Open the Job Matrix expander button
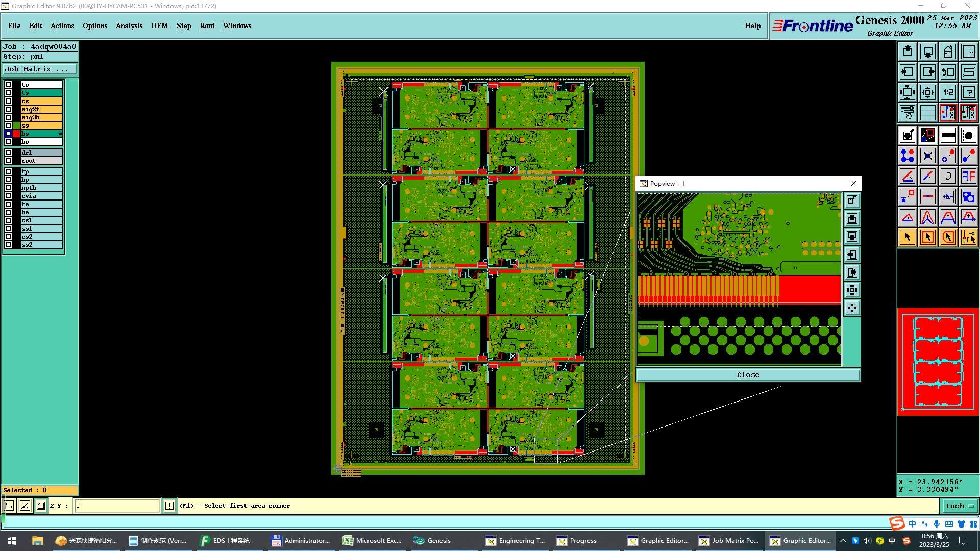 coord(40,69)
